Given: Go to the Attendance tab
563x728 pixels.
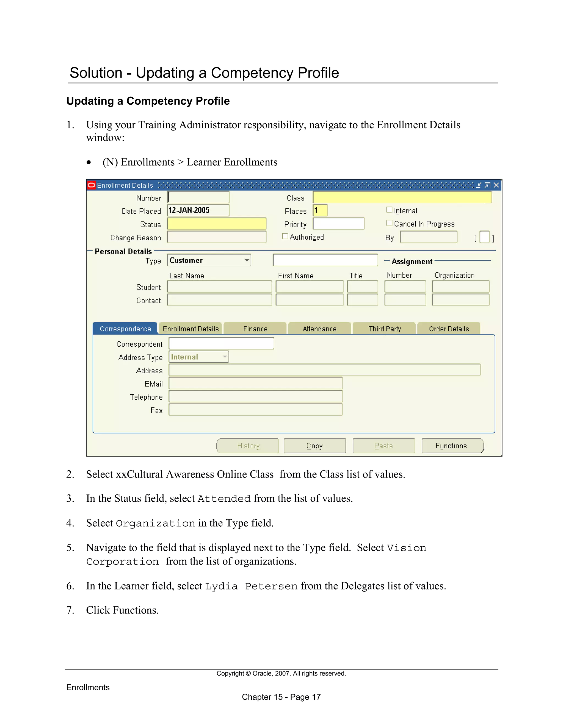Looking at the screenshot, I should pos(319,329).
